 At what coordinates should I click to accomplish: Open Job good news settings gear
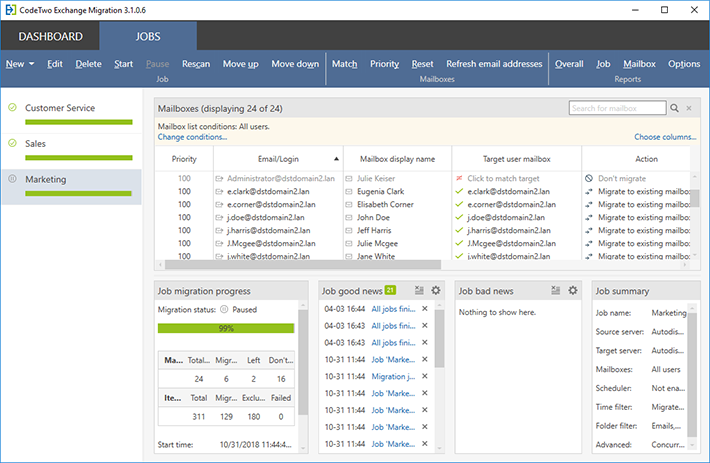pyautogui.click(x=436, y=291)
